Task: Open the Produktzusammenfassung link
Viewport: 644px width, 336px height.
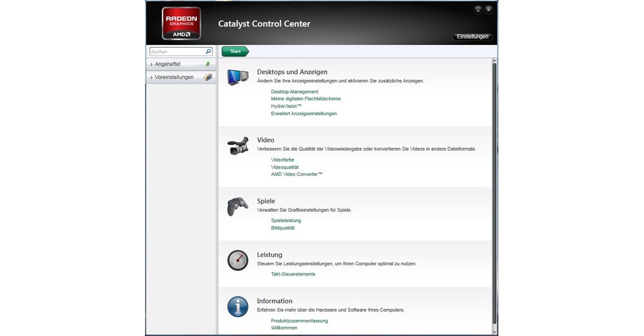Action: (299, 321)
